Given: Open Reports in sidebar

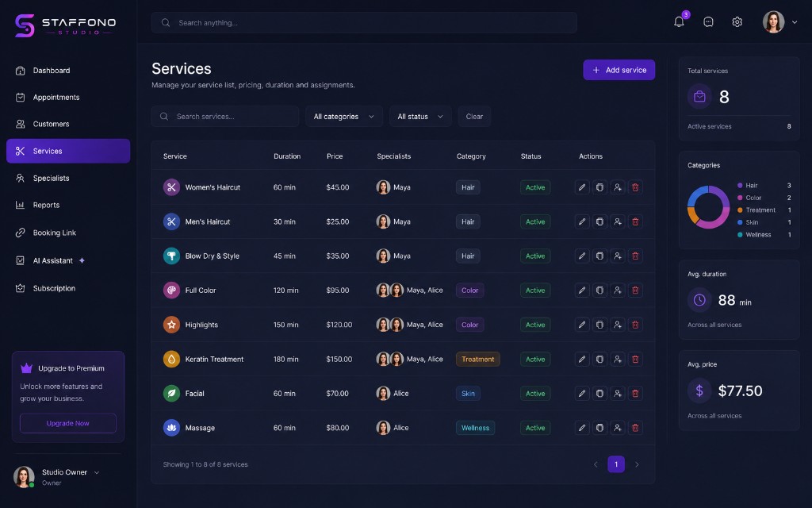Looking at the screenshot, I should tap(68, 205).
